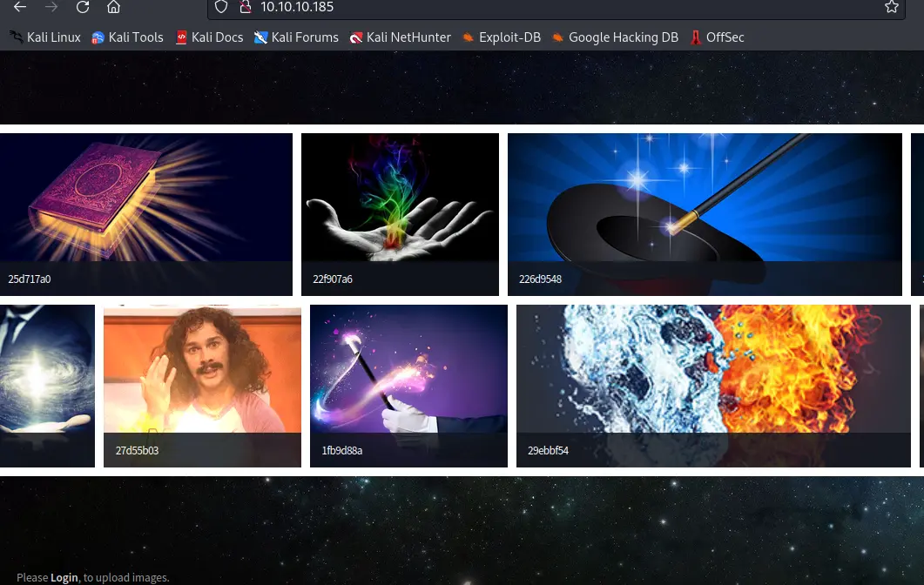924x585 pixels.
Task: Click the Kali NetHunter bookmark icon
Action: pos(356,37)
